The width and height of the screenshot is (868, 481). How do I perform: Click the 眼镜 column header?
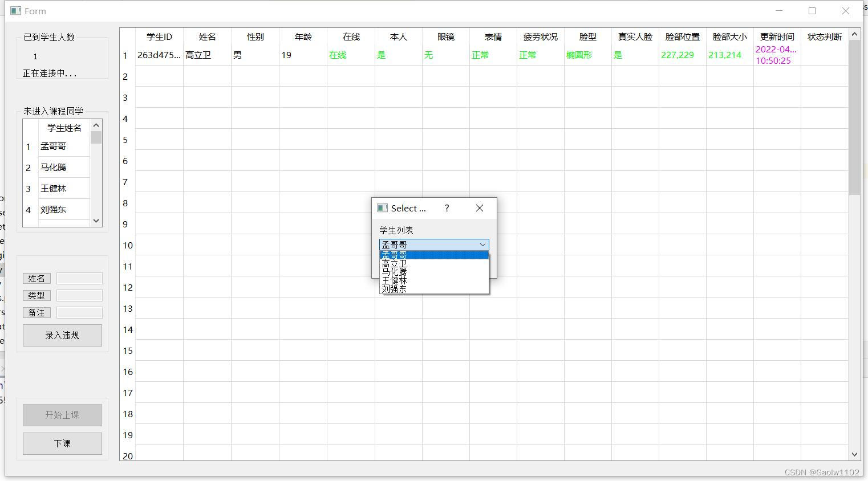(446, 36)
